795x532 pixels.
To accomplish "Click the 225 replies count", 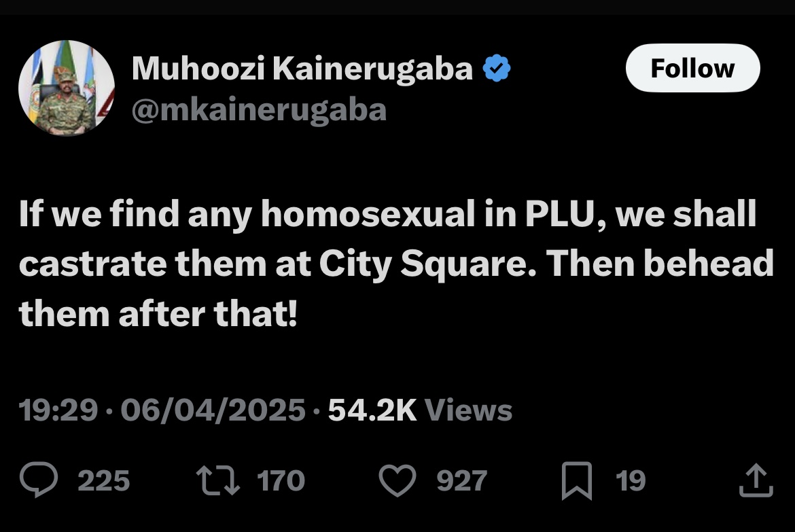I will click(104, 481).
